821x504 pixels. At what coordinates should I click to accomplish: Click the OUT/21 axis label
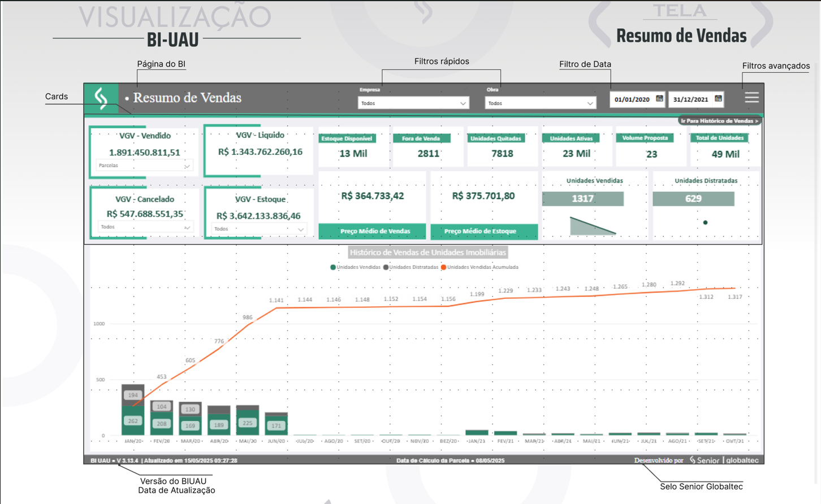734,441
